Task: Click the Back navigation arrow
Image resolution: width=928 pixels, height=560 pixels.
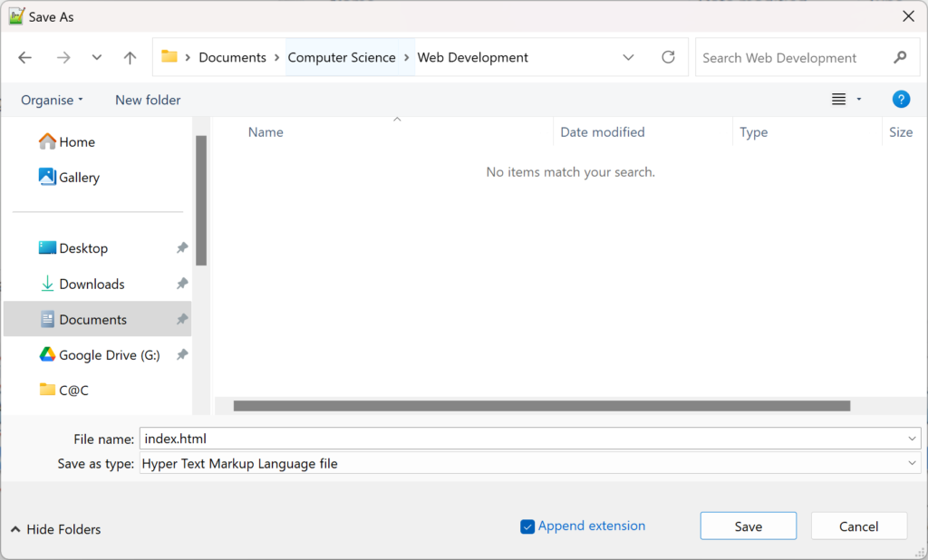Action: (x=25, y=58)
